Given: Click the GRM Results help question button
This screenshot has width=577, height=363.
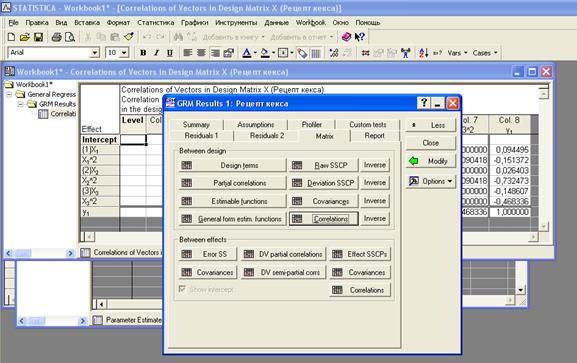Looking at the screenshot, I should (424, 103).
